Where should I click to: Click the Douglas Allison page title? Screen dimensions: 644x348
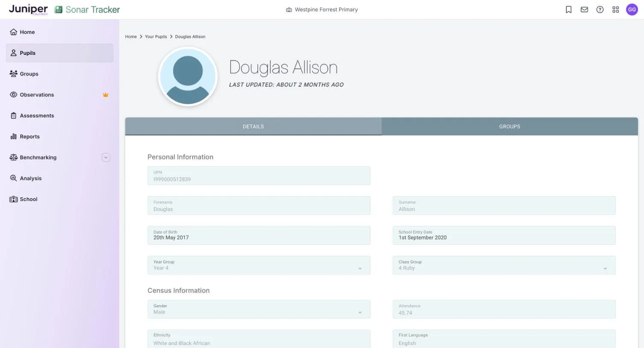[283, 67]
